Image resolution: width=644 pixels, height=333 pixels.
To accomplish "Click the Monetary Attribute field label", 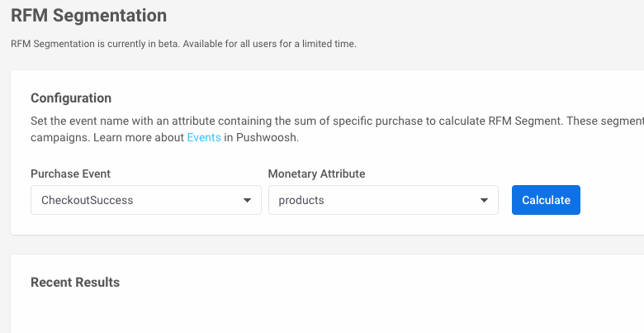I will click(x=316, y=174).
